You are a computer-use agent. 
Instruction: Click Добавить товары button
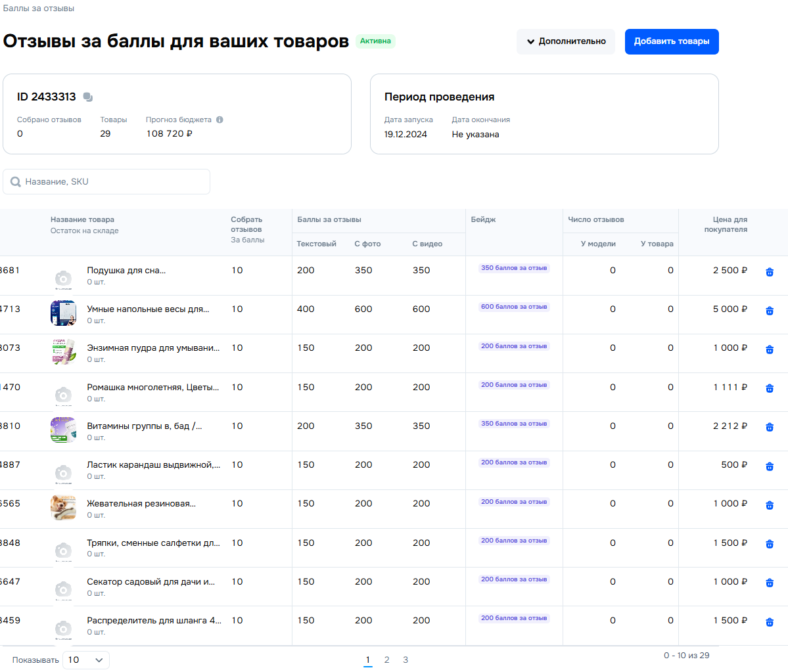tap(672, 41)
